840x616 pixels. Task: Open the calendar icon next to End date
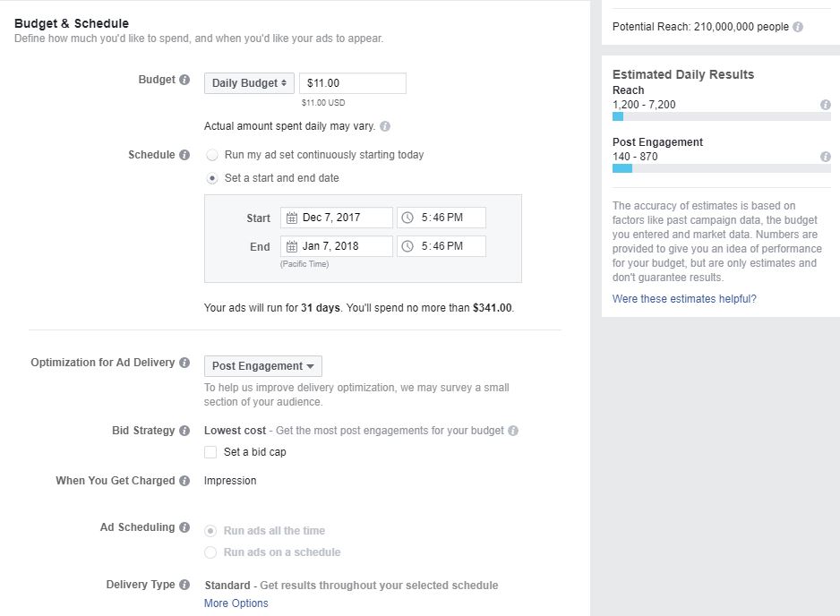[291, 245]
